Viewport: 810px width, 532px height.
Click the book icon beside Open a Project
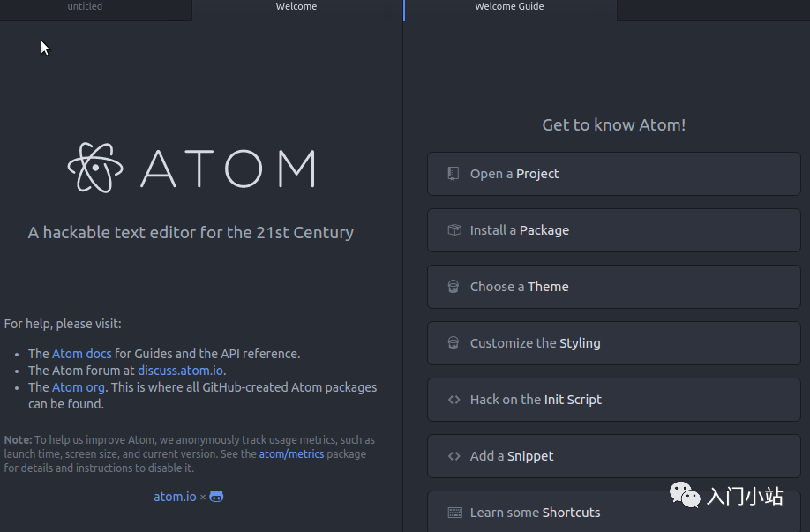click(453, 174)
